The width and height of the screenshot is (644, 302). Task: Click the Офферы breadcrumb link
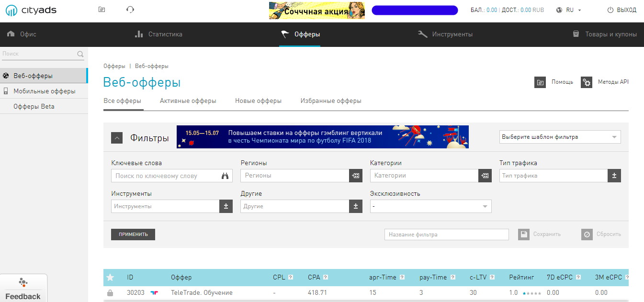(x=114, y=66)
